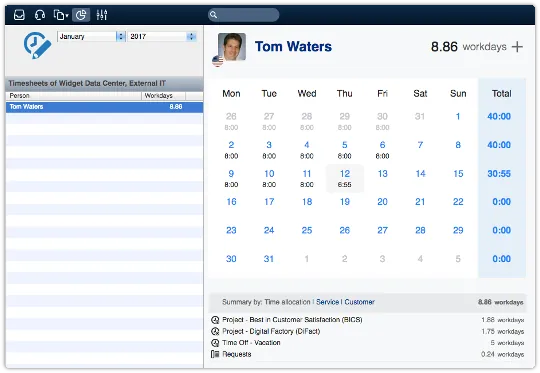This screenshot has height=373, width=540.
Task: Select Tom Waters row in timesheet list
Action: [x=104, y=107]
